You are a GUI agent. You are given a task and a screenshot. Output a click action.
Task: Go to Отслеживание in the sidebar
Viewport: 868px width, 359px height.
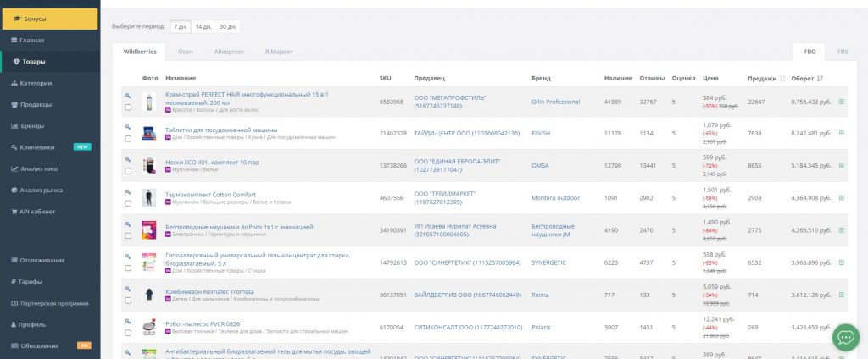tap(42, 260)
